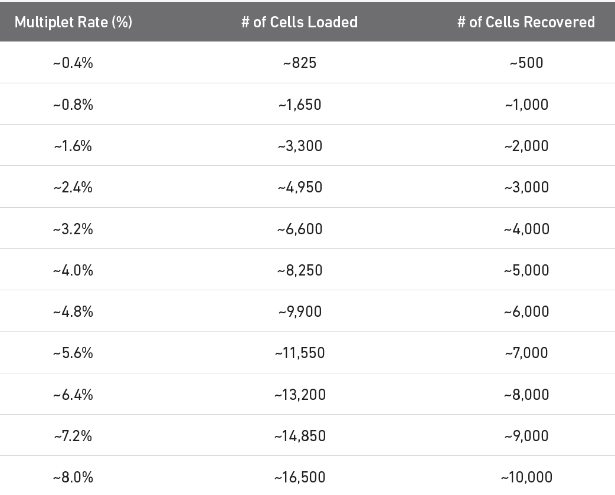Click the ~14,850 cells loaded value

(x=299, y=436)
